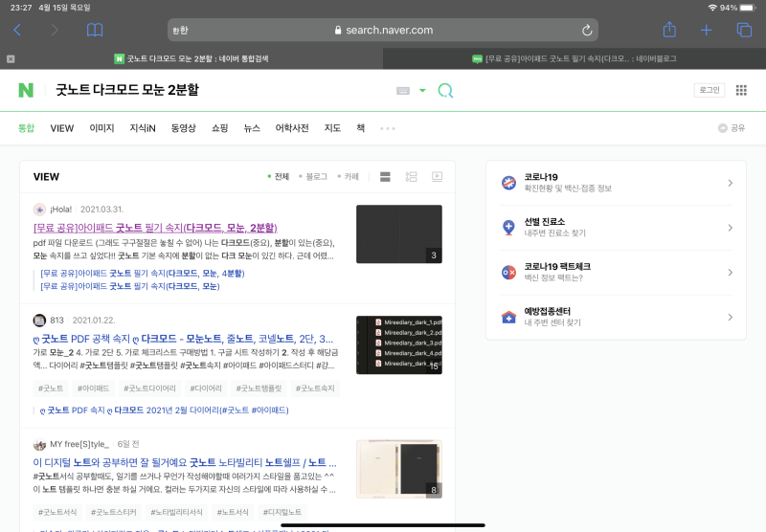Open 선별 진료소 row chevron
766x532 pixels.
pos(731,228)
